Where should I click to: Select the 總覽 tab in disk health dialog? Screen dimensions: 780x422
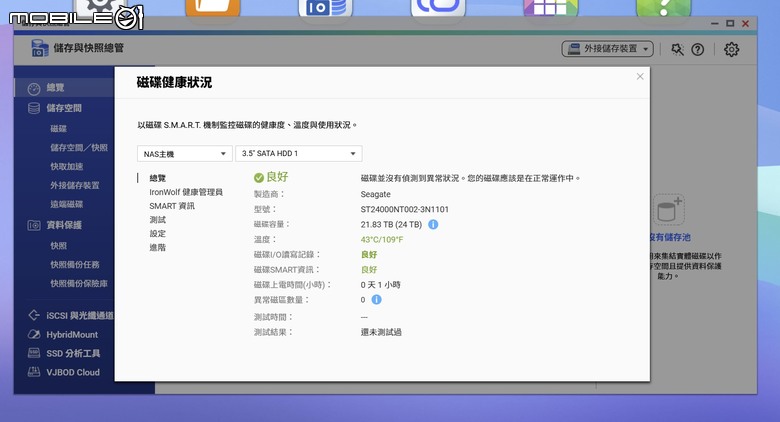point(158,178)
